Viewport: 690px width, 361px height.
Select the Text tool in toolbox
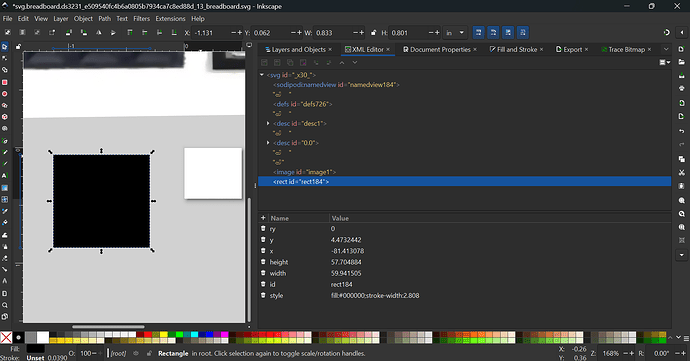5,175
